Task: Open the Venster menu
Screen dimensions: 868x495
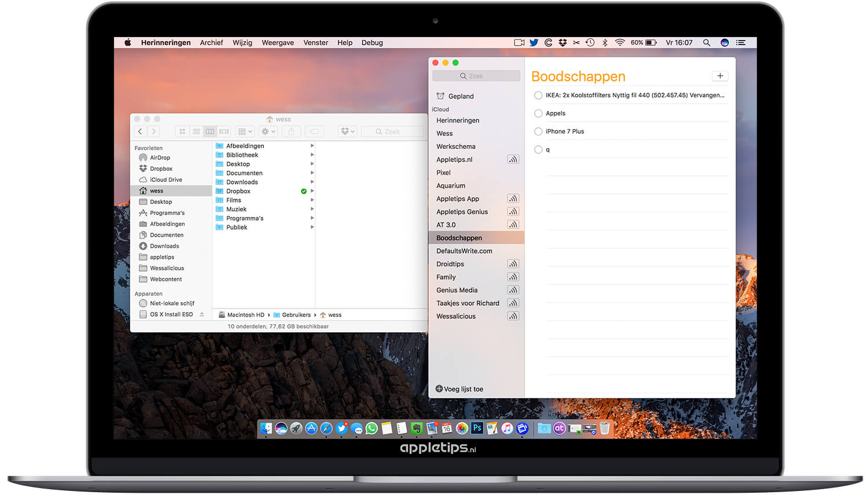Action: [x=316, y=43]
